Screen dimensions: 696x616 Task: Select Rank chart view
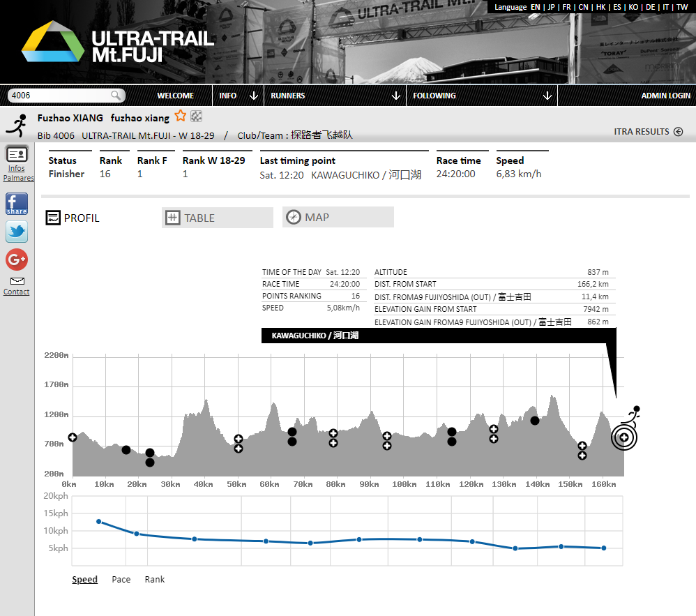[155, 579]
